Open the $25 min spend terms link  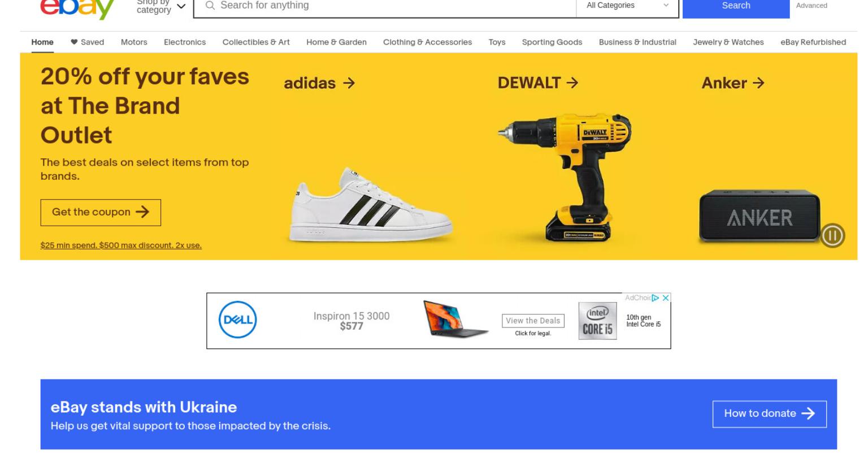(x=121, y=245)
